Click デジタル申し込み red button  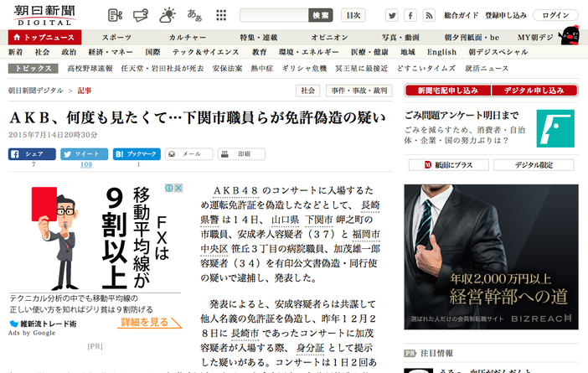(534, 91)
